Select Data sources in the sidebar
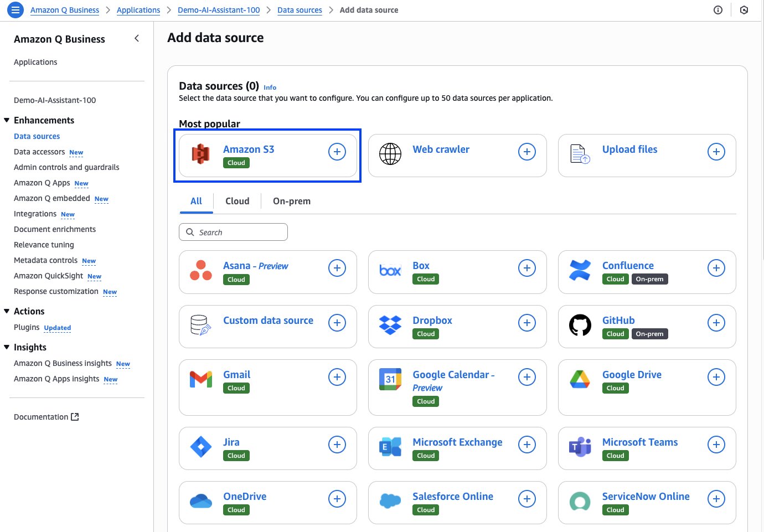The image size is (764, 532). pos(37,136)
